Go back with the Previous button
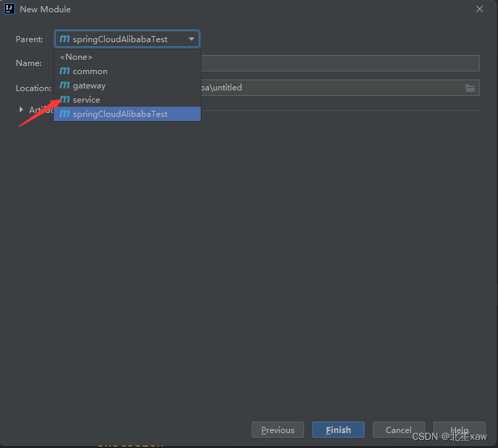Screen dimensions: 498x448 (x=278, y=430)
